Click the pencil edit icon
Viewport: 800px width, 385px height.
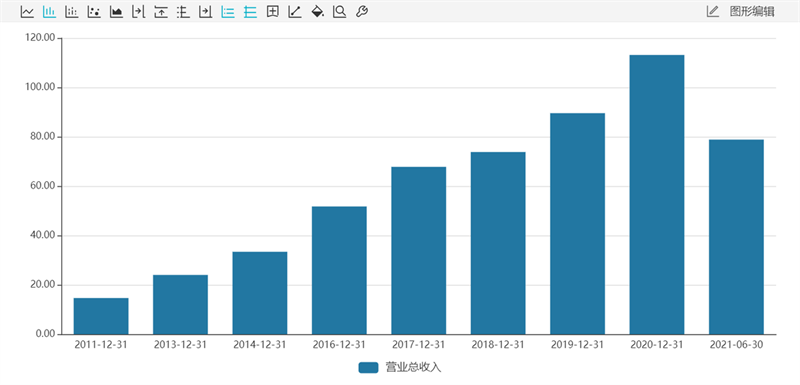[713, 11]
